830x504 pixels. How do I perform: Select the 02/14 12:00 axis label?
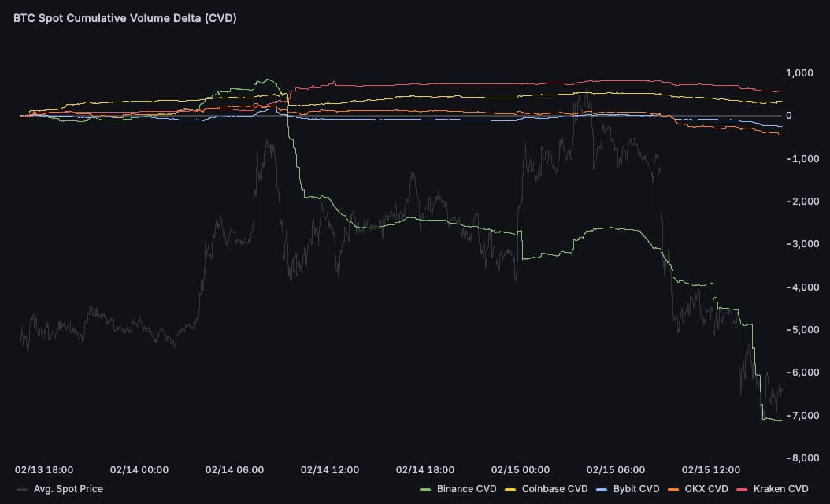point(330,469)
